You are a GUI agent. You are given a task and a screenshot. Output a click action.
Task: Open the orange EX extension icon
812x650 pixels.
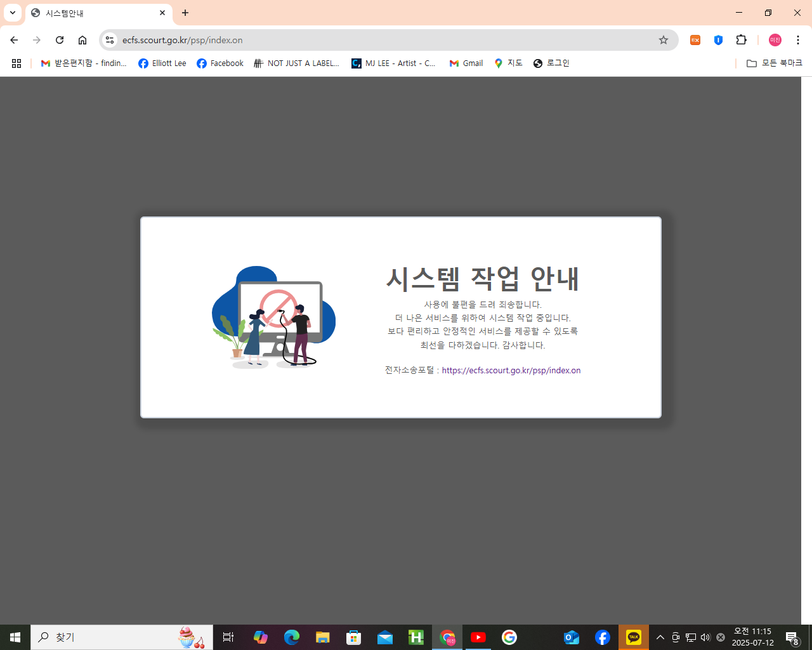695,39
